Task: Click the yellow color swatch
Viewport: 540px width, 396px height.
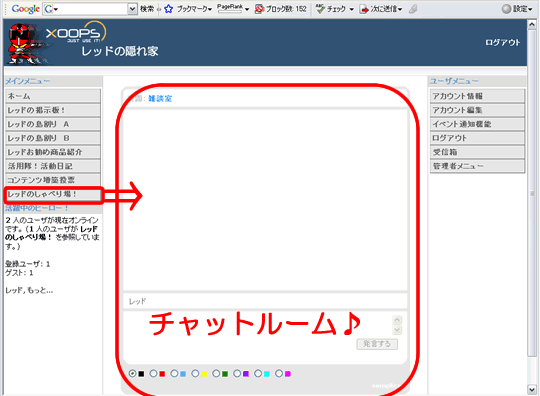Action: [204, 374]
